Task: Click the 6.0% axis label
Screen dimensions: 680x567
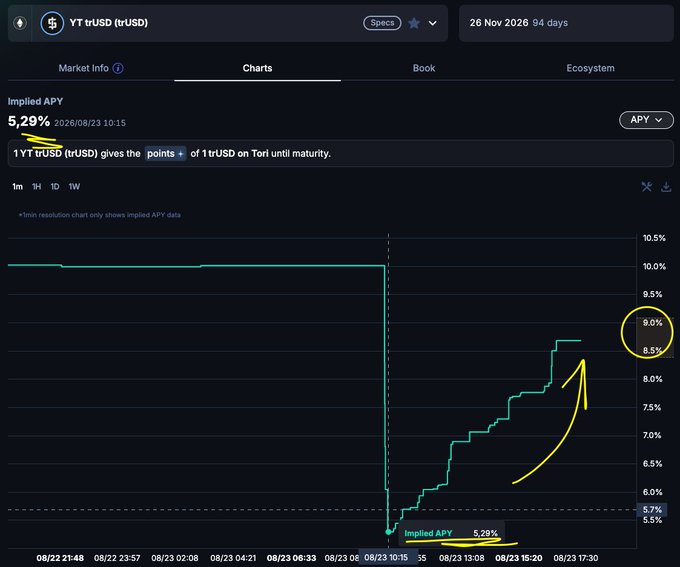Action: tap(652, 492)
